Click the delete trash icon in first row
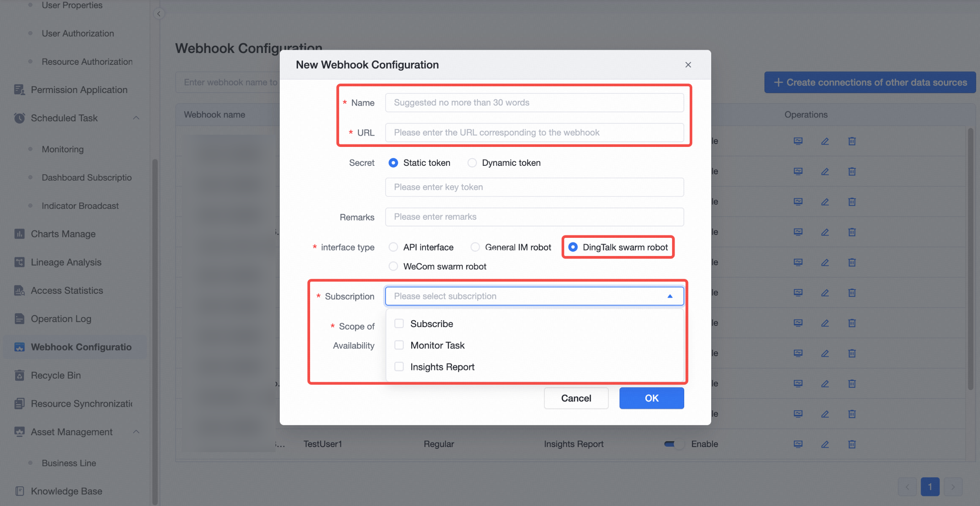 coord(852,141)
